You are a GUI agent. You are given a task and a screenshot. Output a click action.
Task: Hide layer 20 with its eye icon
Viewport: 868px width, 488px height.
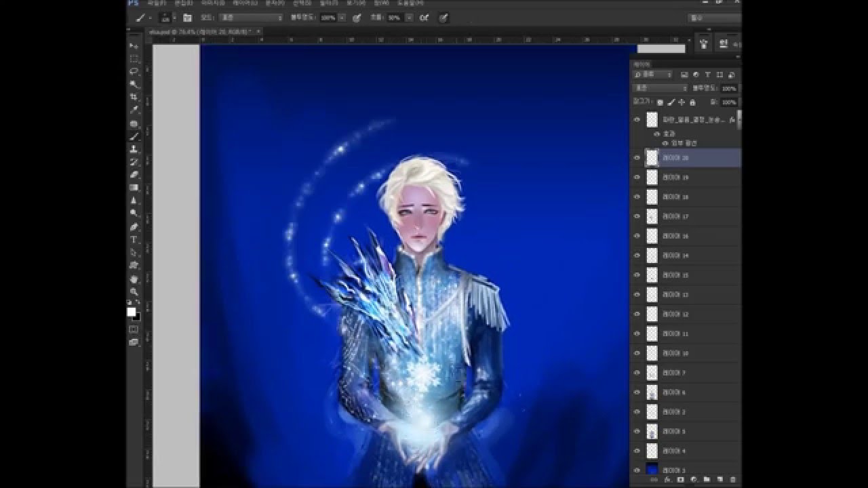pyautogui.click(x=637, y=158)
